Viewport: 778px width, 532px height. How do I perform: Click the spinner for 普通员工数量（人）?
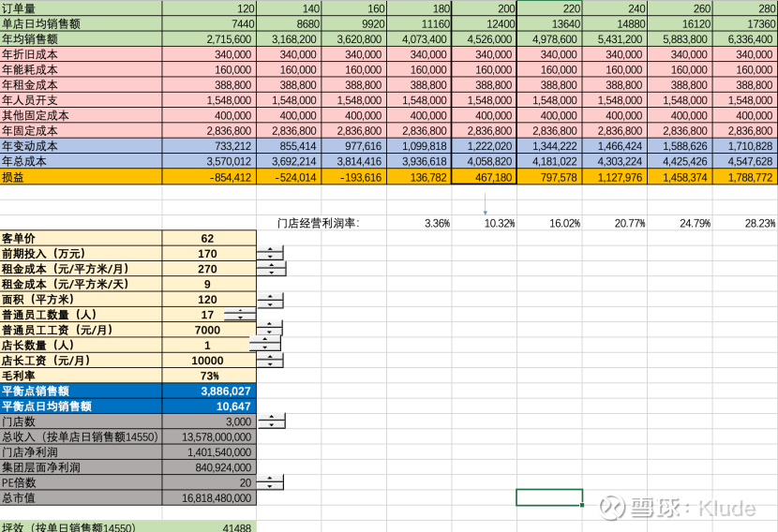click(240, 315)
